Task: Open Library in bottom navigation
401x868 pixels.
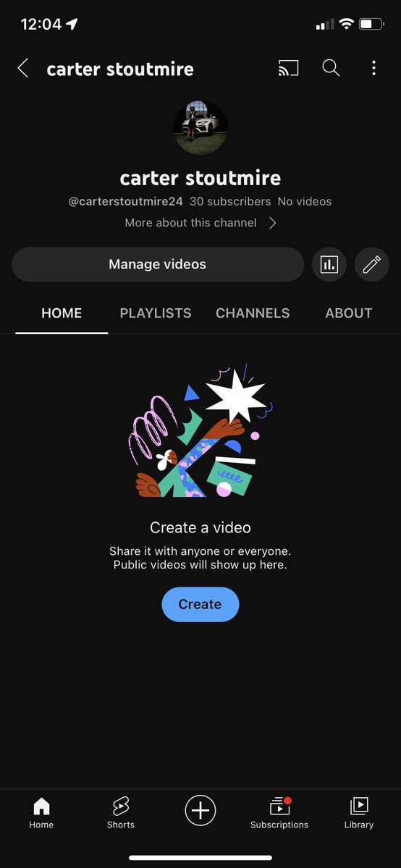Action: (359, 813)
